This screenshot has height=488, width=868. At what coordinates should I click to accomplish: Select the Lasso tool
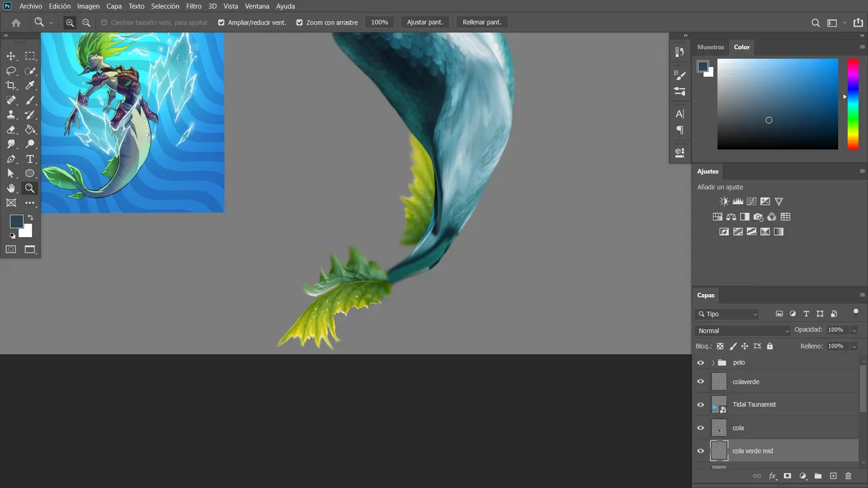pos(11,70)
